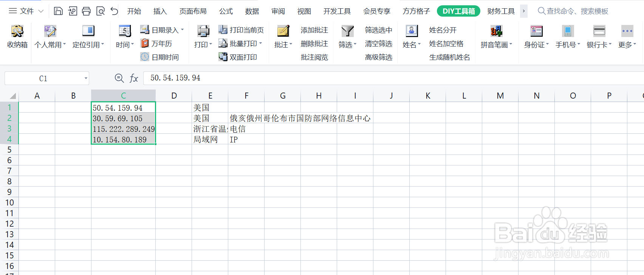
Task: Expand the 批量打印 dropdown arrow
Action: pos(261,43)
